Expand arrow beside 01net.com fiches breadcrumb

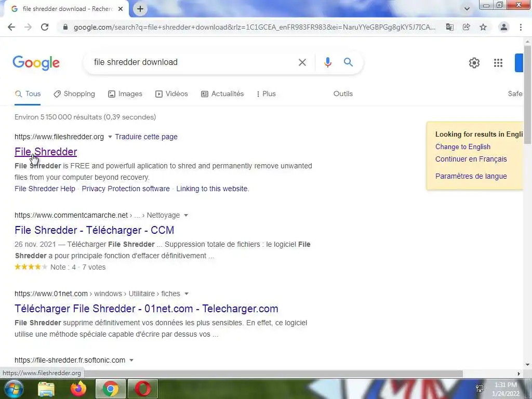point(187,294)
